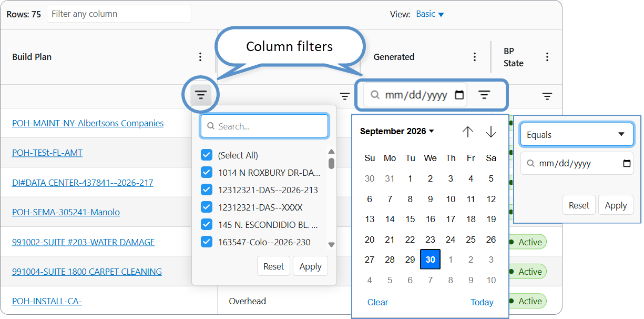Image resolution: width=644 pixels, height=319 pixels.
Task: Click the filter list scrollbar thumb
Action: click(331, 163)
